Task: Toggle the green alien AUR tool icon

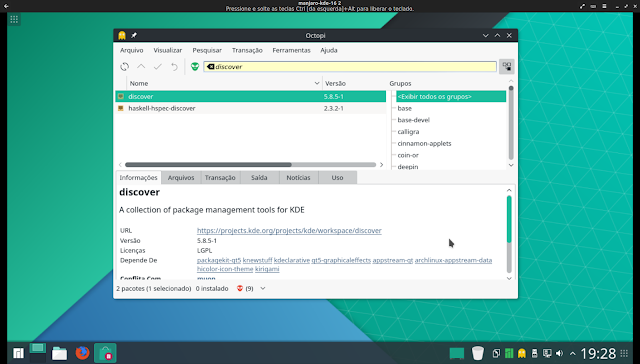Action: [195, 67]
